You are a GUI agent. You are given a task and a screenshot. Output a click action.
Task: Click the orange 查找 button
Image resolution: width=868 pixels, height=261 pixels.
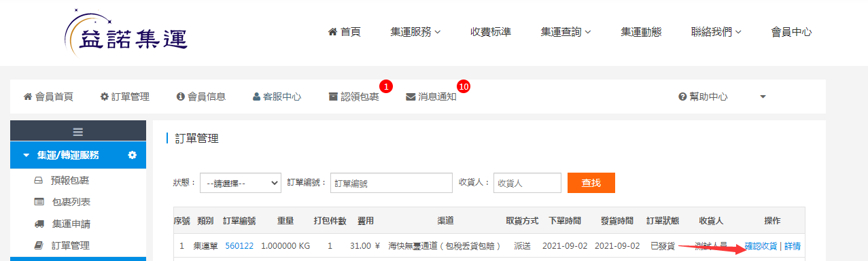coord(591,183)
